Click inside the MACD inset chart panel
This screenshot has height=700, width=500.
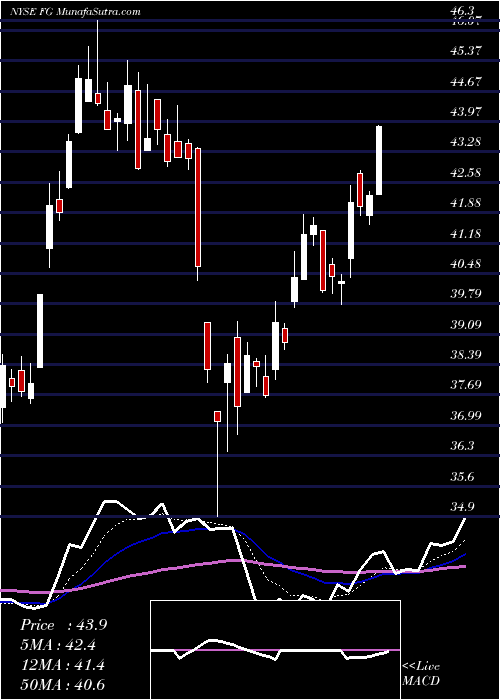pos(275,650)
